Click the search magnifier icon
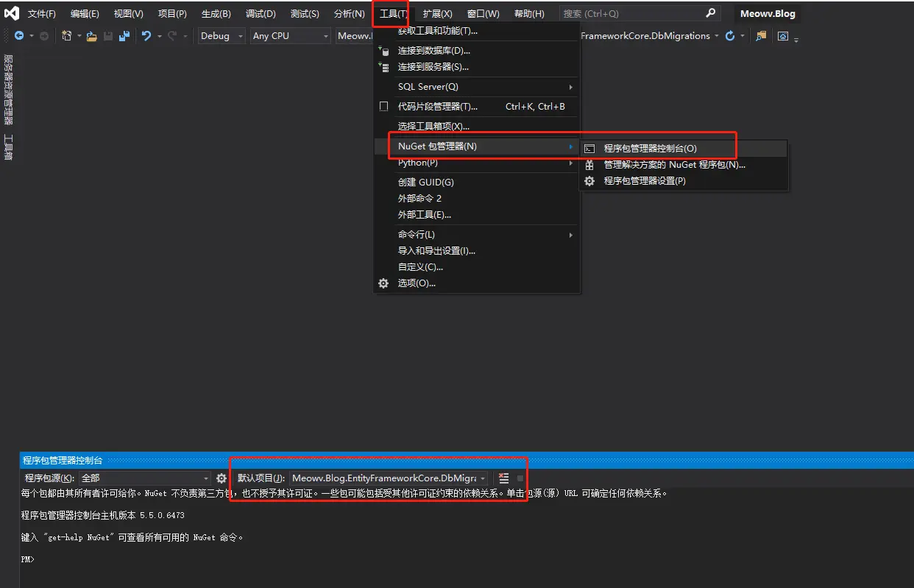The image size is (914, 588). 710,13
